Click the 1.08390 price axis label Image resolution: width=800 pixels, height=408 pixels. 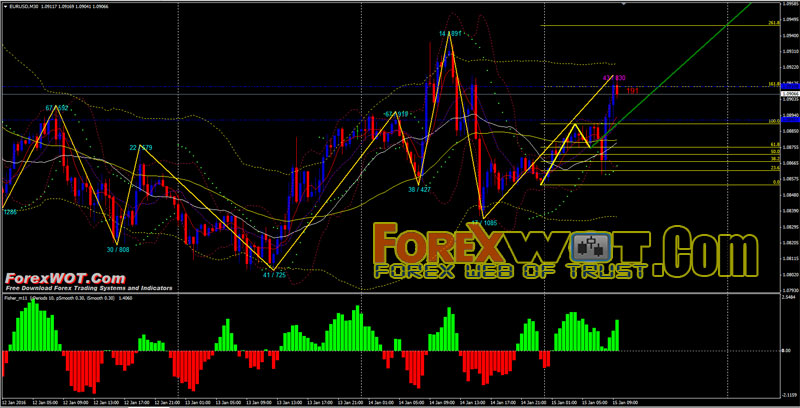pos(790,211)
